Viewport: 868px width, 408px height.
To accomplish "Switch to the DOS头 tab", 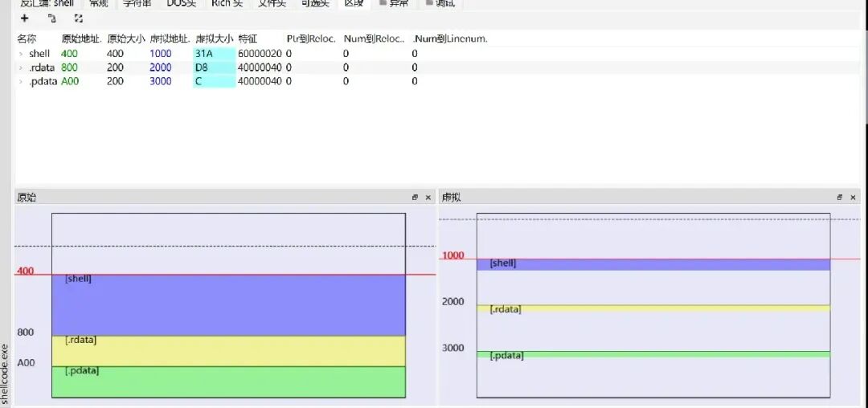I will coord(182,3).
